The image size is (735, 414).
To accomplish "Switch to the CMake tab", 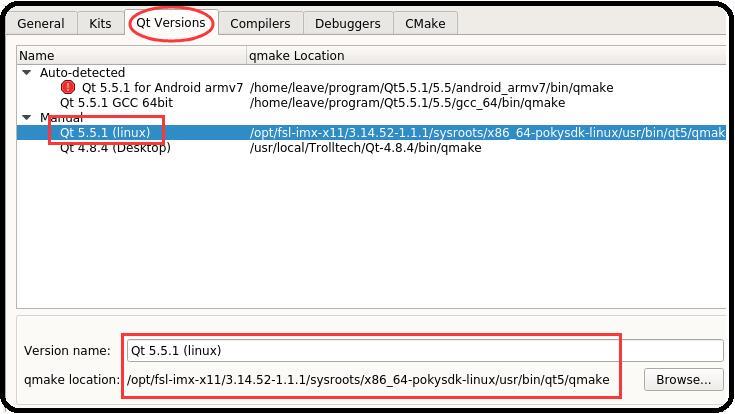I will [x=425, y=23].
